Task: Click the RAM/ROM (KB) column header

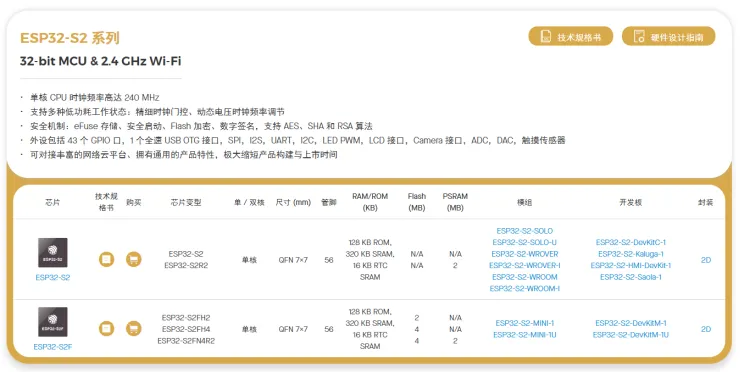Action: [x=370, y=202]
